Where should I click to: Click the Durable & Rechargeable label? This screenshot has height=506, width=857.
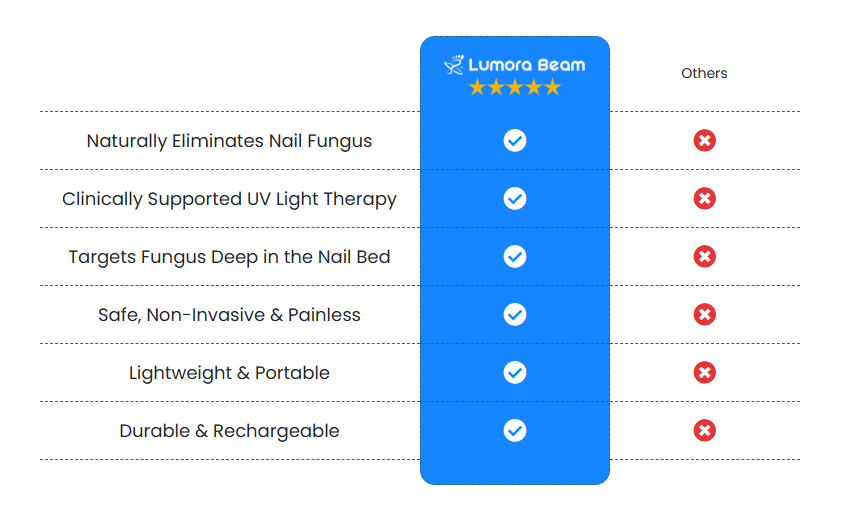(x=229, y=431)
